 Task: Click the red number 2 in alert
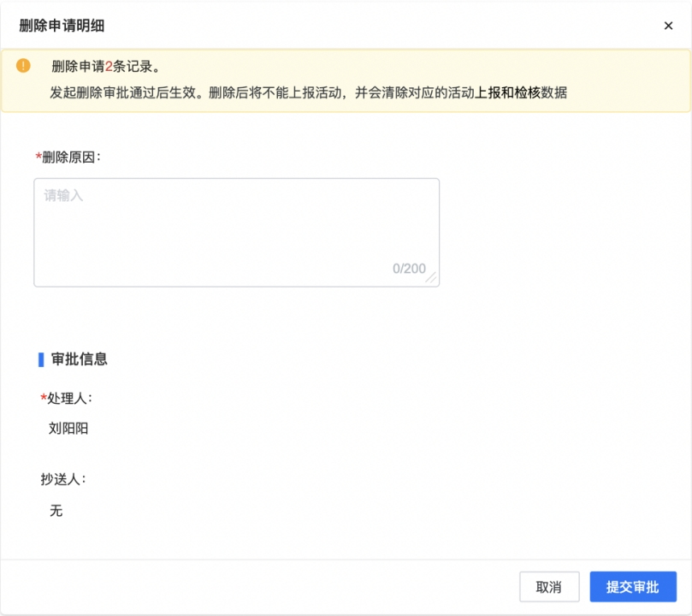coord(109,67)
